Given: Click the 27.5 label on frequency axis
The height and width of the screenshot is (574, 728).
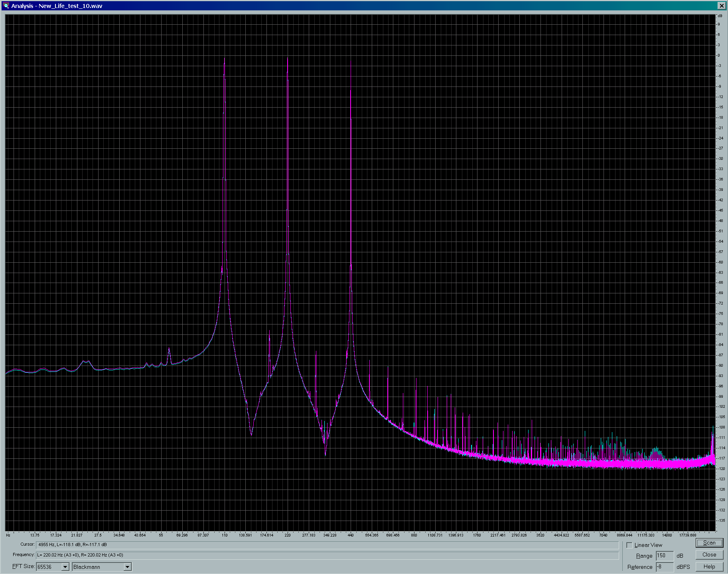Looking at the screenshot, I should click(98, 535).
